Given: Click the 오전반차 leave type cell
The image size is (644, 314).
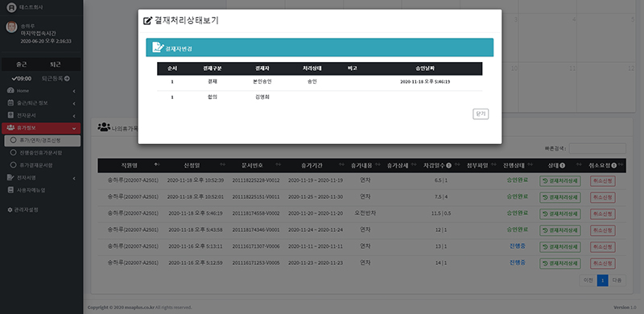Looking at the screenshot, I should [x=365, y=213].
